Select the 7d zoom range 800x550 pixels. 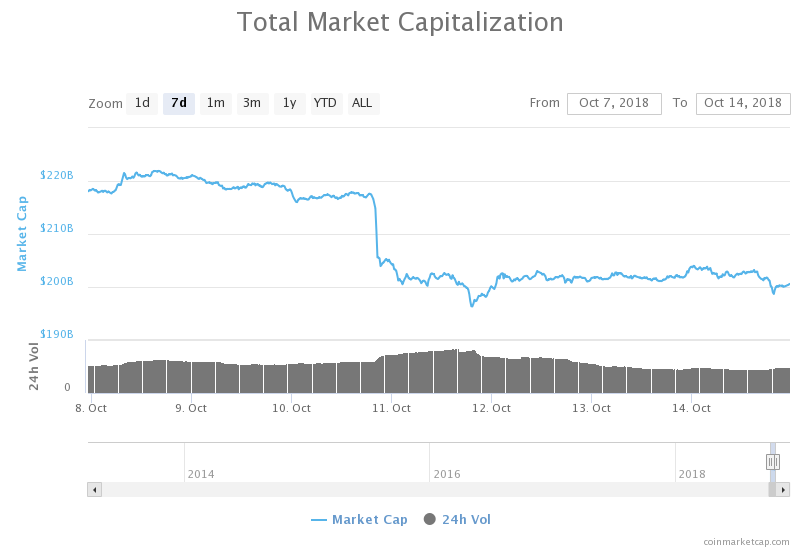pos(179,103)
